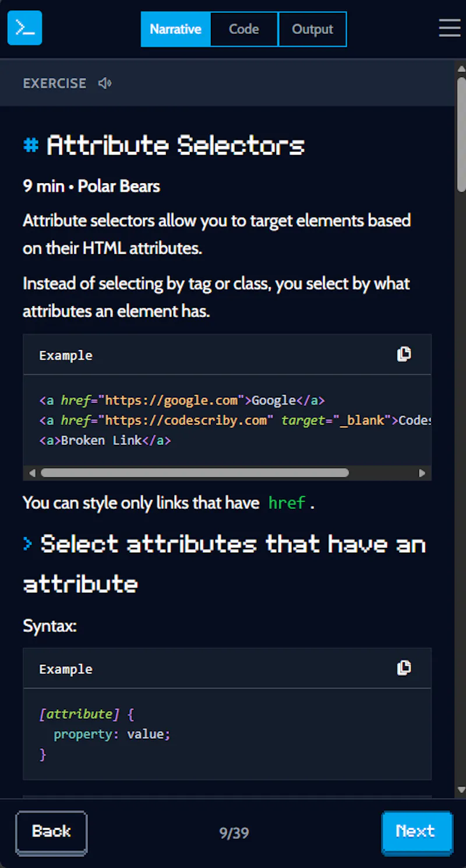Click the code block right scroll arrow
466x868 pixels.
click(x=422, y=473)
